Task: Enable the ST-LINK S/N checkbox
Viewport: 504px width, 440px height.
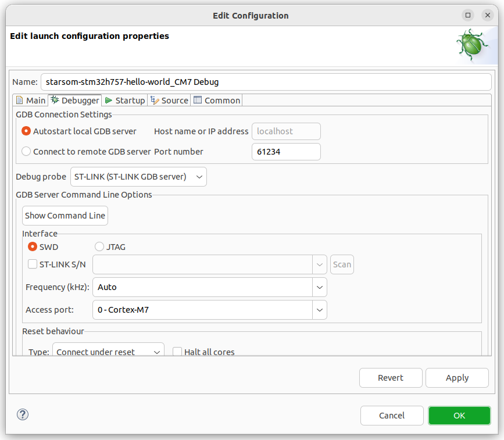Action: tap(33, 264)
